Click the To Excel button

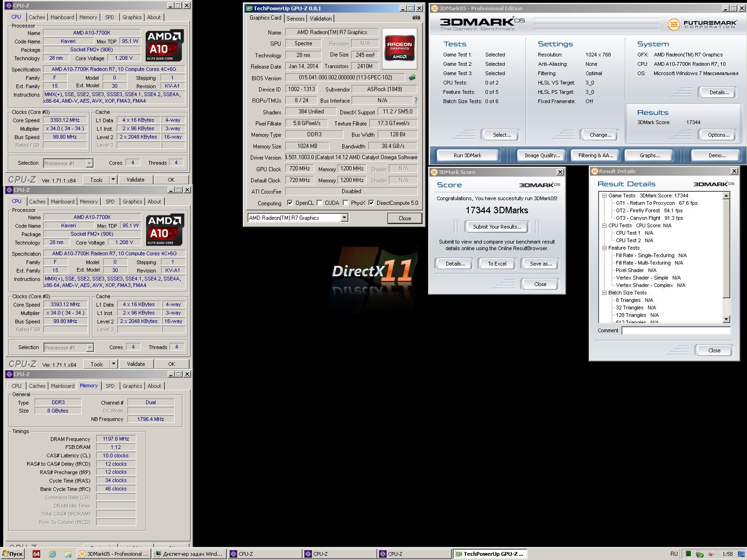click(497, 264)
